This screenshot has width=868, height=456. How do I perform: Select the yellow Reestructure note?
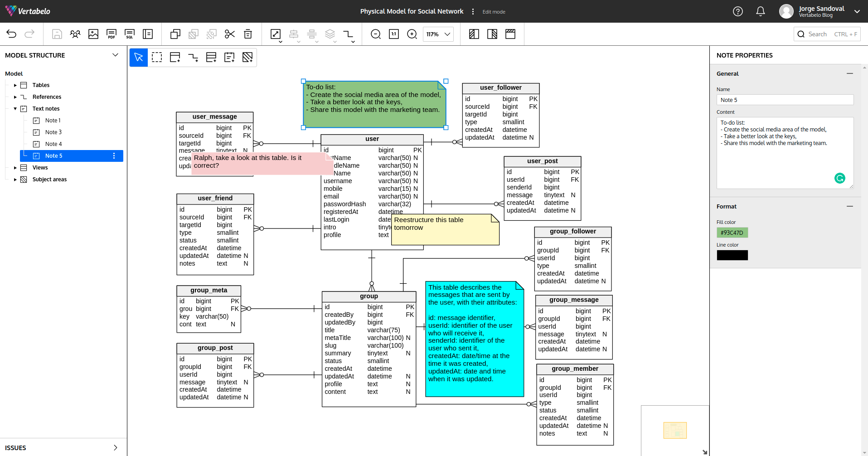445,230
